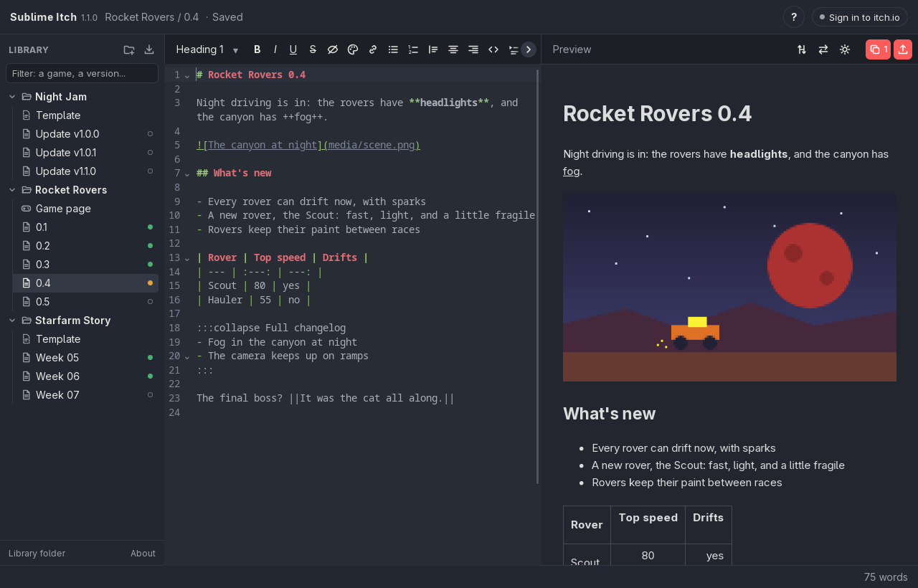Insert a numbered list
This screenshot has width=918, height=588.
tap(413, 49)
